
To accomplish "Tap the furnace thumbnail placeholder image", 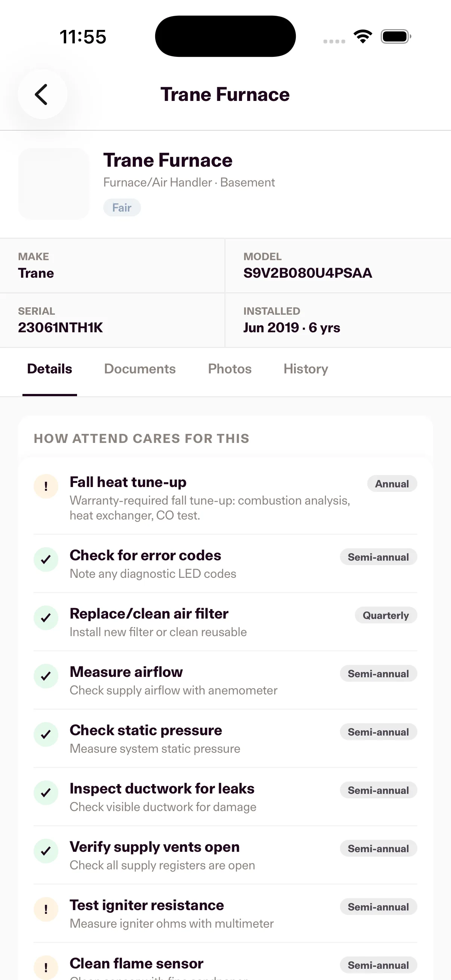I will [x=54, y=184].
